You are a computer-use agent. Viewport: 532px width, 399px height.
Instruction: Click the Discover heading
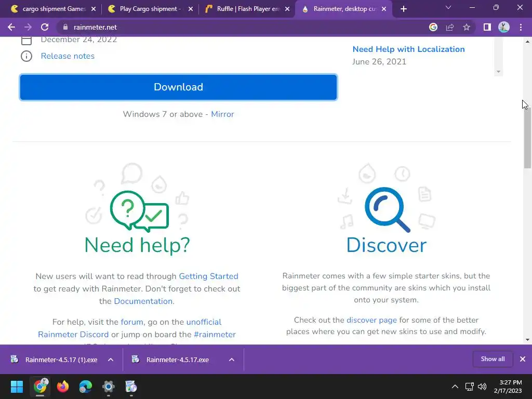tap(387, 245)
